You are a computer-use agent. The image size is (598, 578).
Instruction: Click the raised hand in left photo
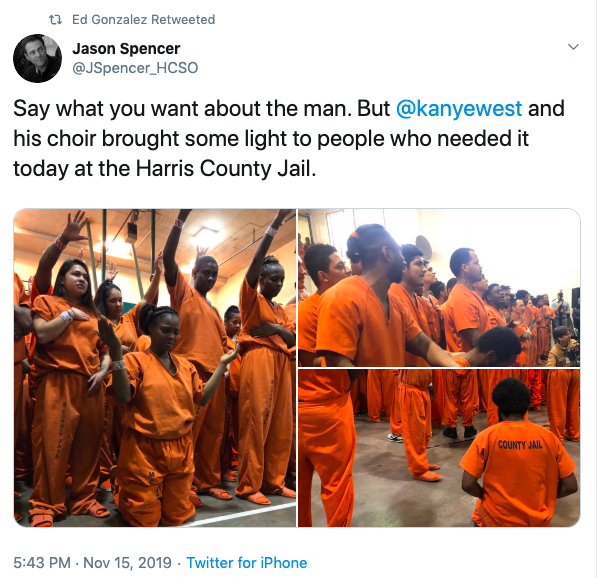click(75, 225)
